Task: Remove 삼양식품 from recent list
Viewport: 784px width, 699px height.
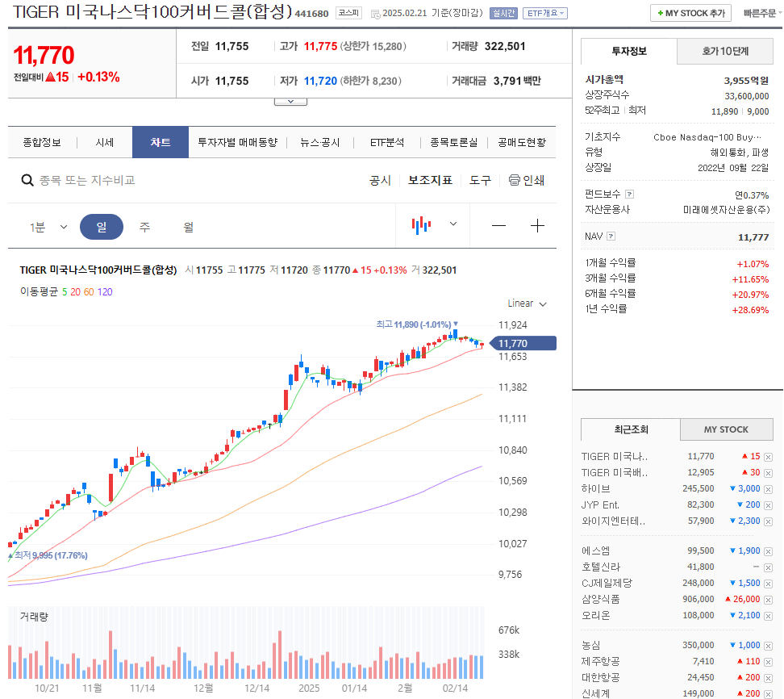Action: coord(768,600)
